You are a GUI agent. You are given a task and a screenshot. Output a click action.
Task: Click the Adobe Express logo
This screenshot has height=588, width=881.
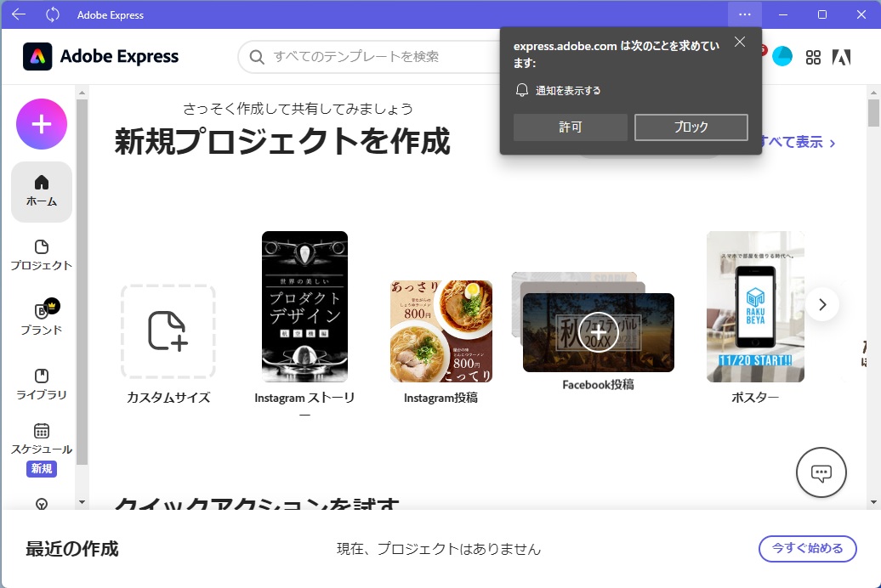click(x=100, y=57)
